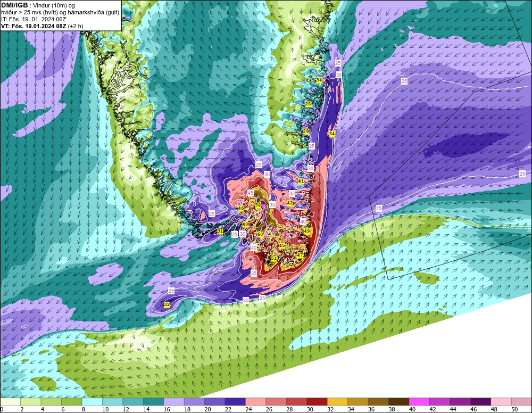Click the yellow gust label 41
The image size is (532, 413).
point(301,181)
